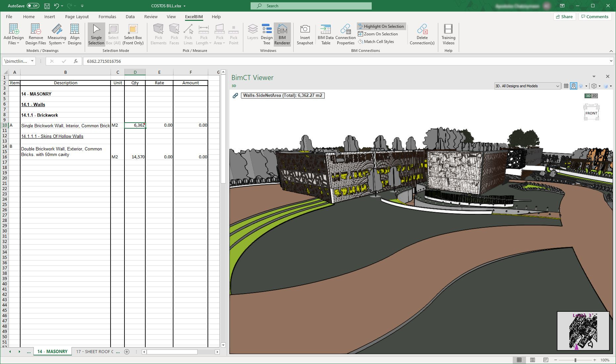Toggle the BIM Renderer window
Image resolution: width=616 pixels, height=364 pixels.
click(282, 34)
